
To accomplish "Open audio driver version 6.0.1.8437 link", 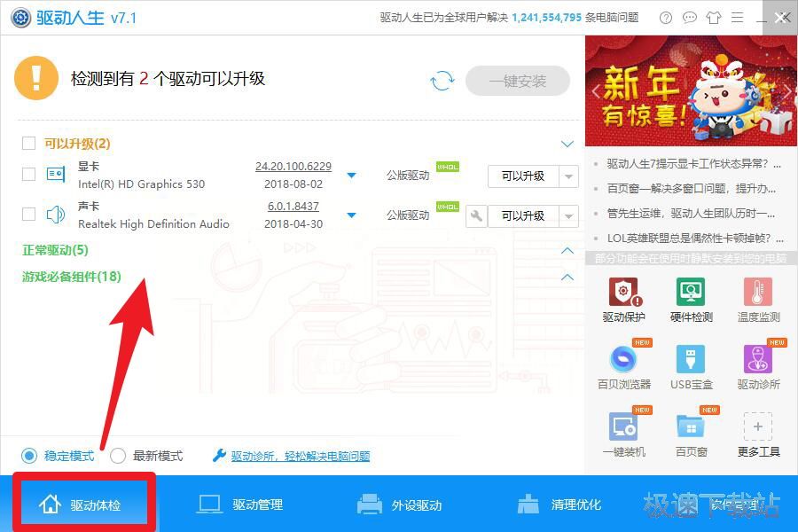I will [293, 207].
